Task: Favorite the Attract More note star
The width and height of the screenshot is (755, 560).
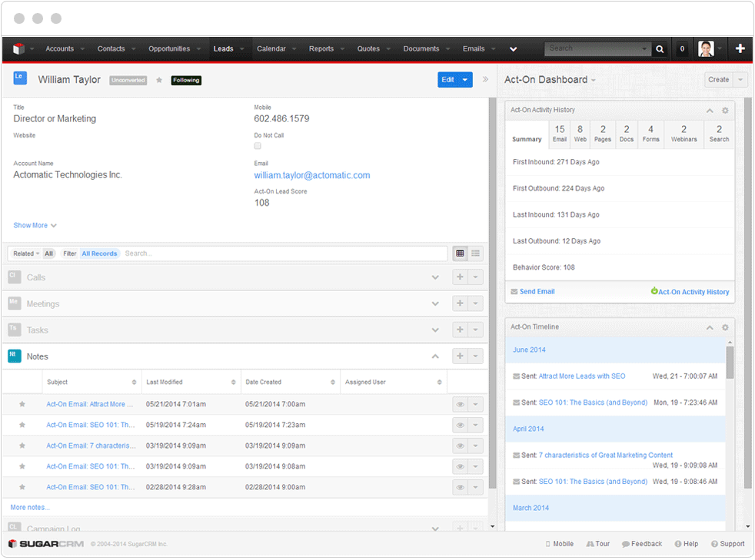Action: (22, 405)
